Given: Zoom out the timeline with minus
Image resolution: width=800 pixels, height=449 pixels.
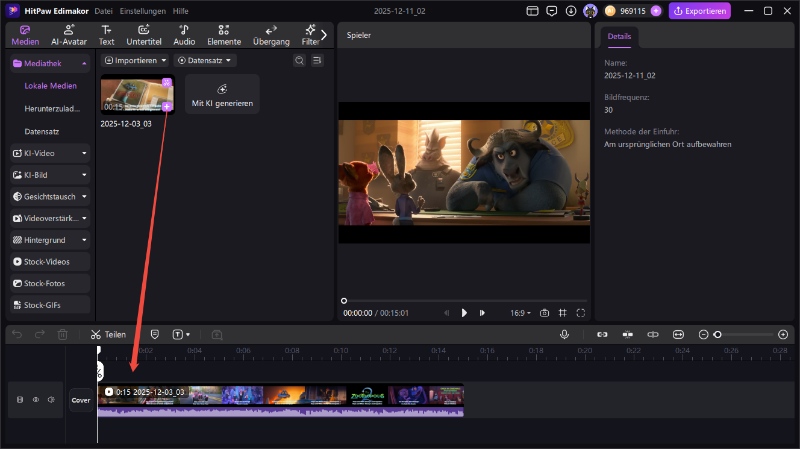Looking at the screenshot, I should click(x=703, y=334).
